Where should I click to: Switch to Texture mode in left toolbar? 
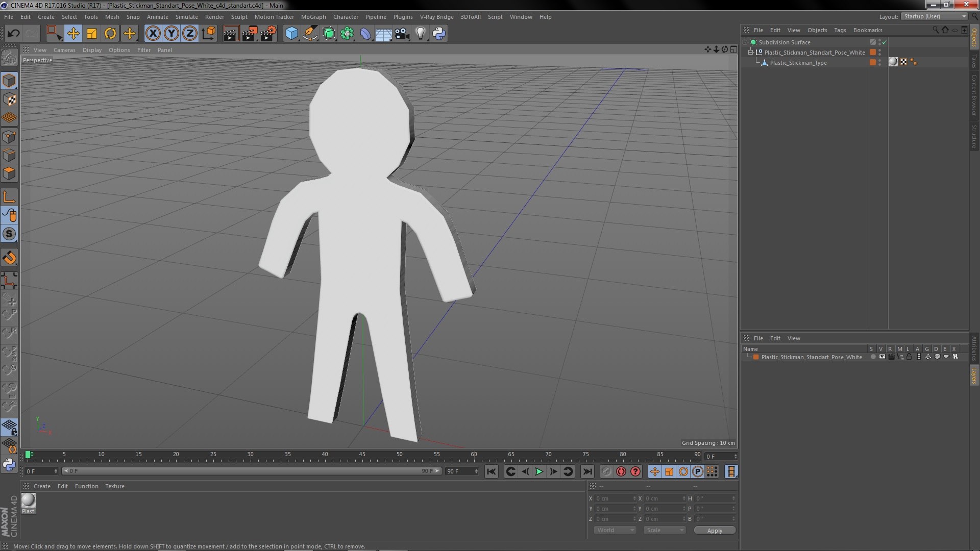(9, 99)
